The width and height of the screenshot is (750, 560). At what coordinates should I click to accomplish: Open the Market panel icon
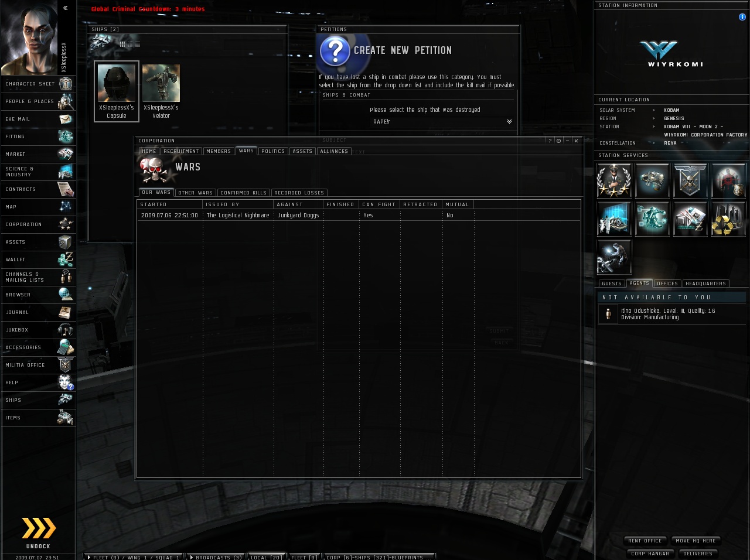tap(65, 154)
